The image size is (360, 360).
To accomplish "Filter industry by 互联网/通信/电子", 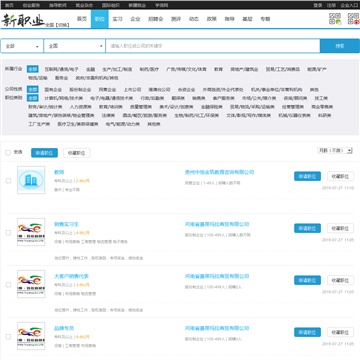I will coord(62,69).
